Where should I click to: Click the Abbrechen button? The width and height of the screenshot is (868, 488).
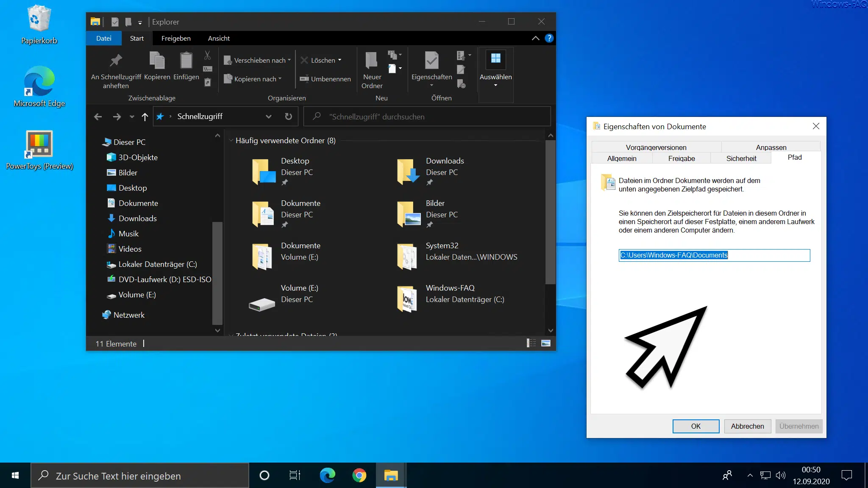coord(747,426)
